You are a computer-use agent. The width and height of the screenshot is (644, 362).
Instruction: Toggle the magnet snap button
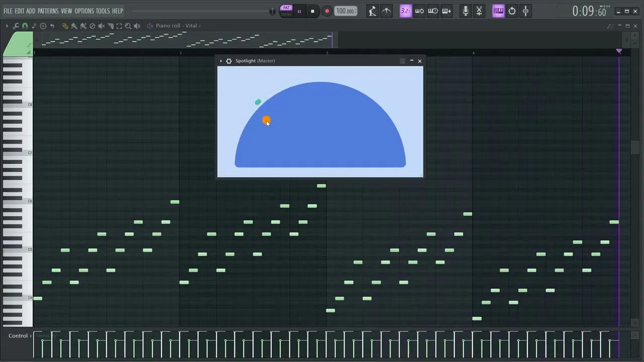25,26
